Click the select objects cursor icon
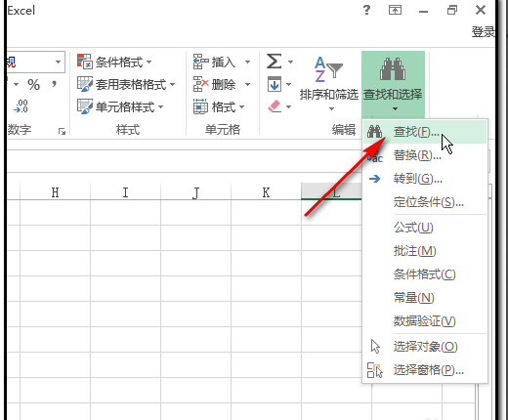Screen dimensions: 508x420 (x=375, y=347)
